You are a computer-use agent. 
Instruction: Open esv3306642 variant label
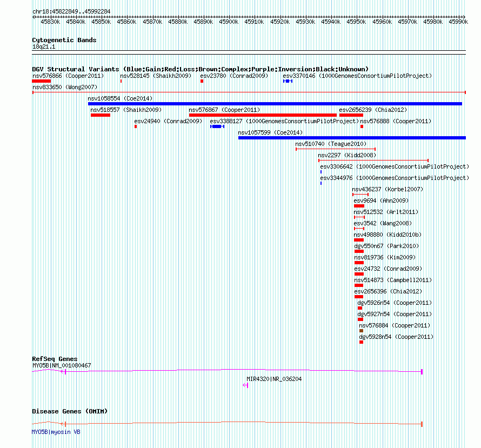(395, 166)
